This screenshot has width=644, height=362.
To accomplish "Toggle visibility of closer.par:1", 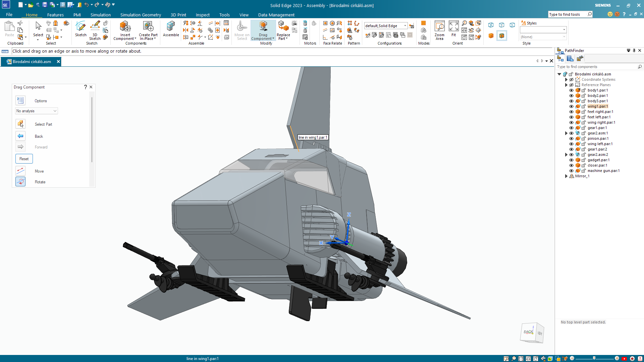I will [x=571, y=165].
